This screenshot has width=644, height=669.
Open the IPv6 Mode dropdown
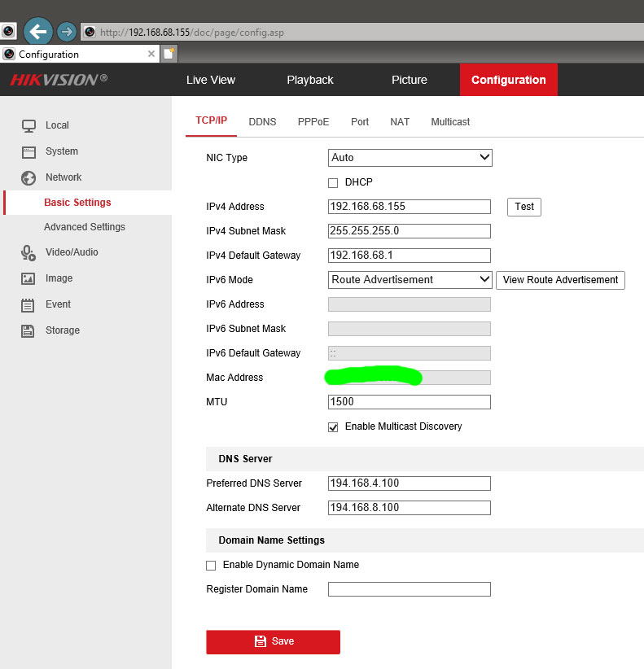click(410, 279)
